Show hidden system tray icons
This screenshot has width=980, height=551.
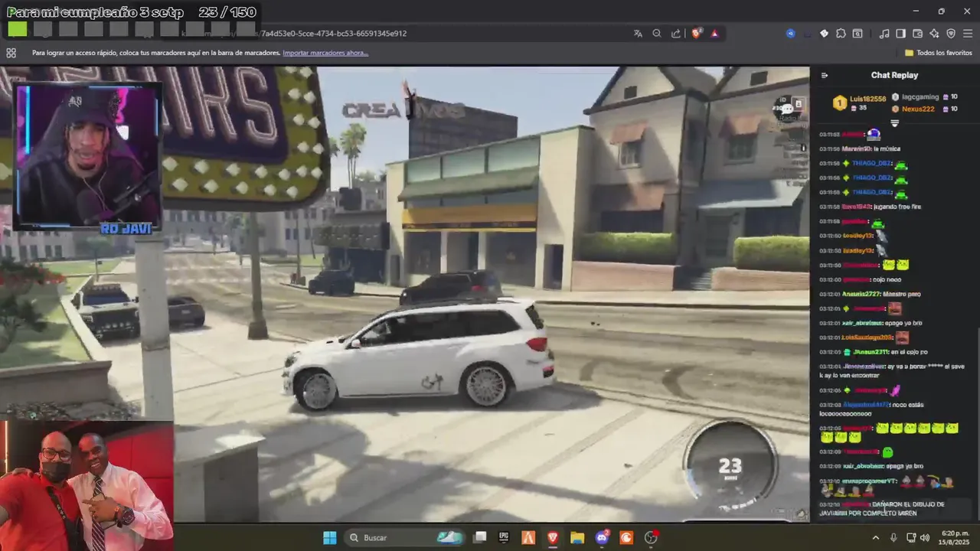[x=876, y=538]
